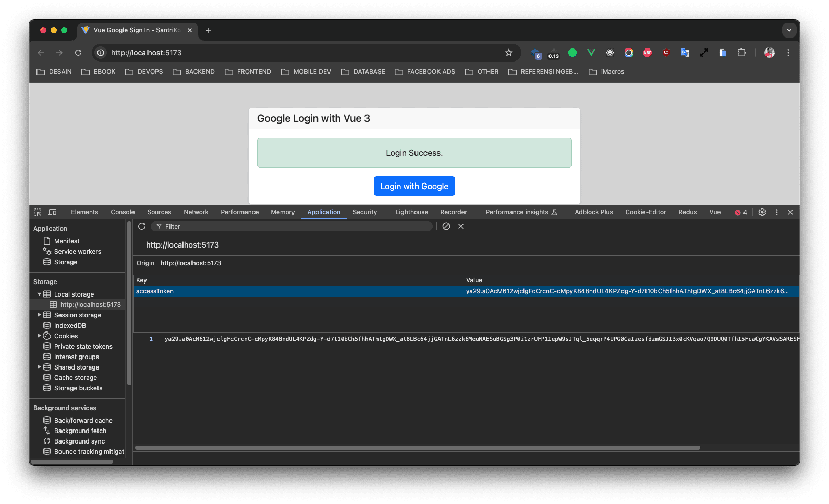Expand the Shared storage tree node
The image size is (829, 504).
pyautogui.click(x=39, y=367)
